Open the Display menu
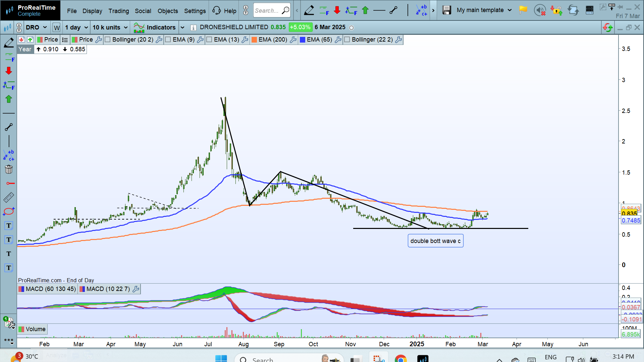The image size is (644, 362). [92, 11]
